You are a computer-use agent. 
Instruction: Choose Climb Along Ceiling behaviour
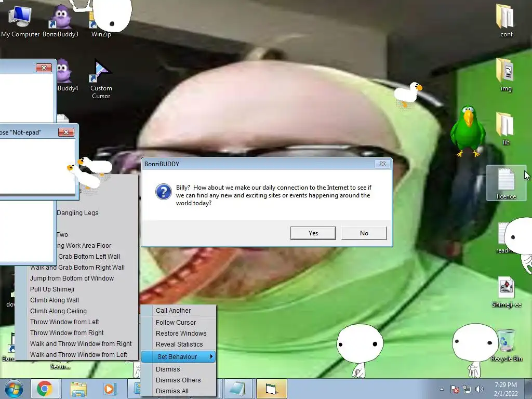(58, 311)
